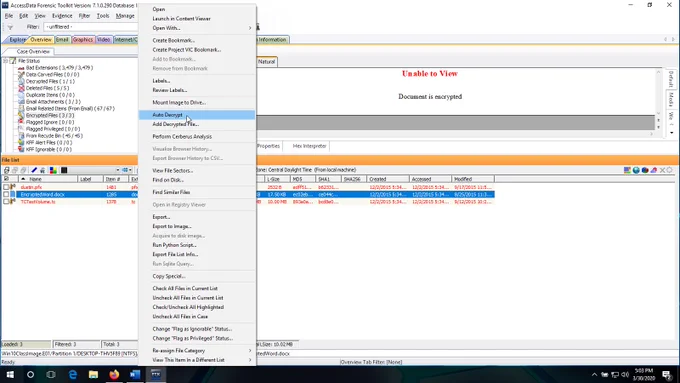Open the Filter dropdown showing unfiltered
This screenshot has width=680, height=383.
tap(91, 27)
